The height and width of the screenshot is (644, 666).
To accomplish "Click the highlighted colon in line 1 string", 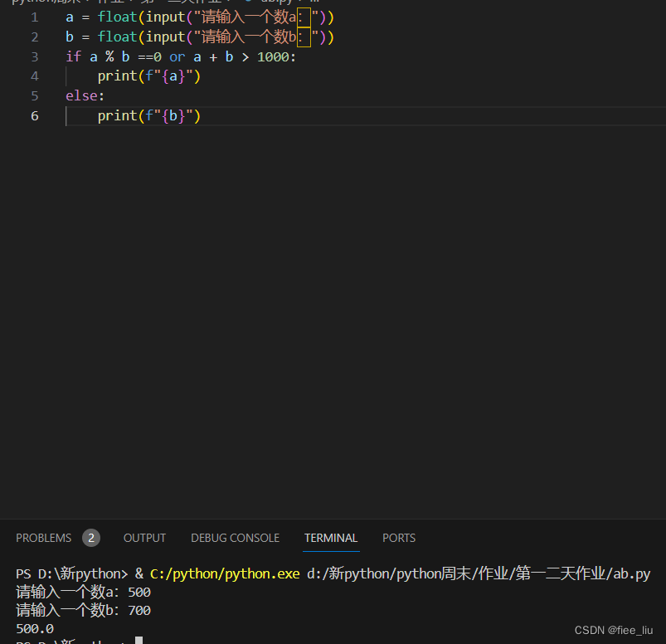I will click(x=304, y=17).
